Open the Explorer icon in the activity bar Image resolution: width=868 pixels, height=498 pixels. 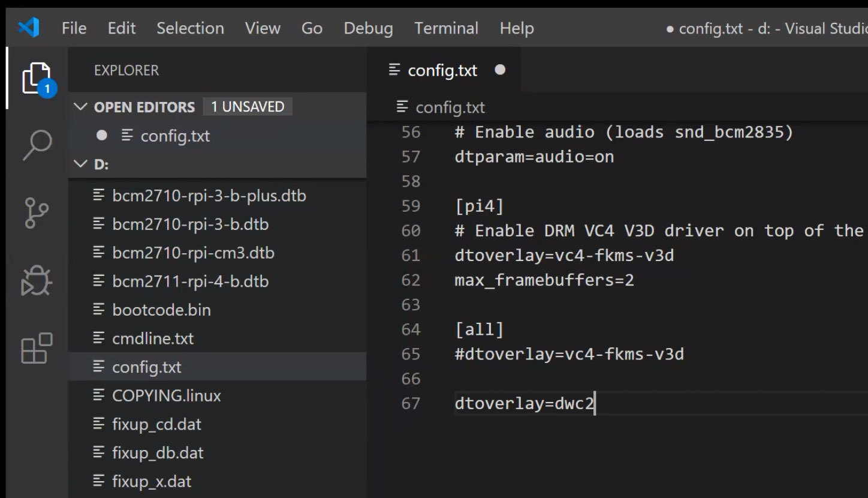33,79
